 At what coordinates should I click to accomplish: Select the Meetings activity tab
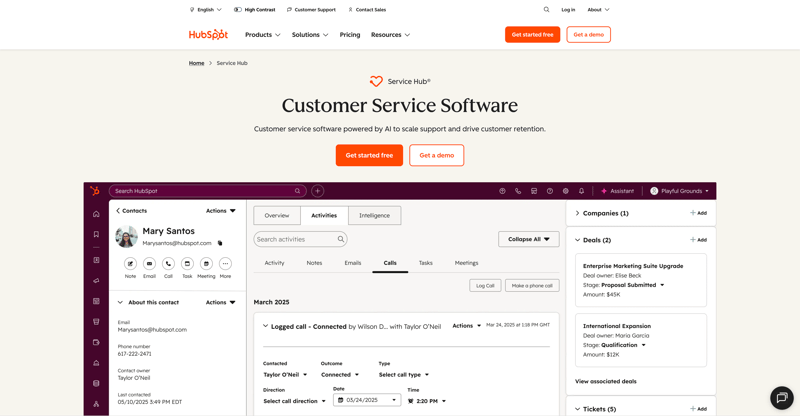tap(466, 263)
